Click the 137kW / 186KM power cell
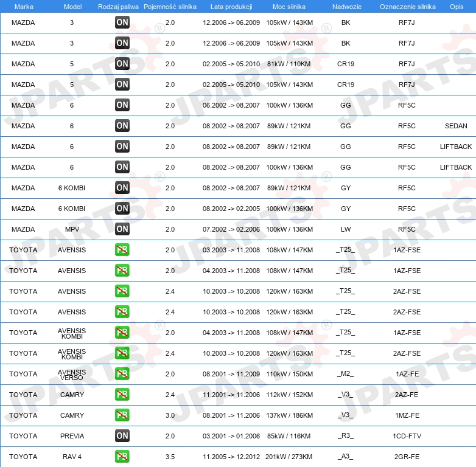 point(289,415)
